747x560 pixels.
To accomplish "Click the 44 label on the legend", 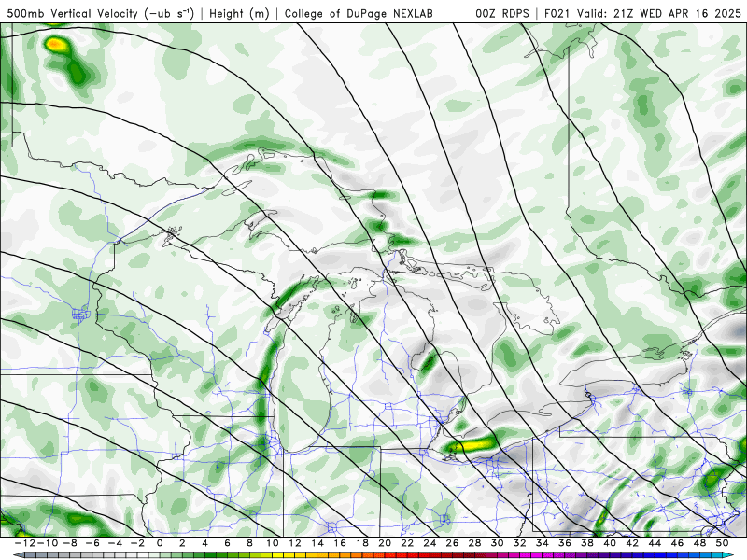I will point(655,543).
